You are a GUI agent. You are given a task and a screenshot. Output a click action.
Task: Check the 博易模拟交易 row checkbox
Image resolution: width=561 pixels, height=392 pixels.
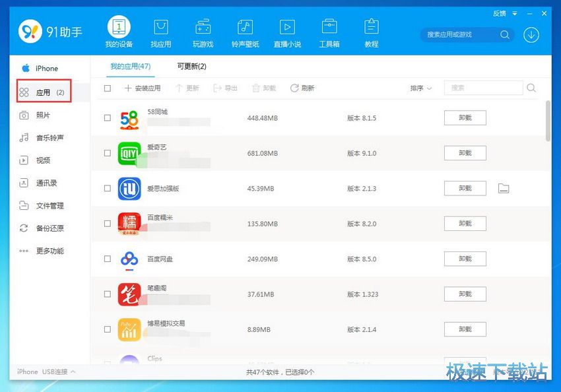[x=108, y=329]
